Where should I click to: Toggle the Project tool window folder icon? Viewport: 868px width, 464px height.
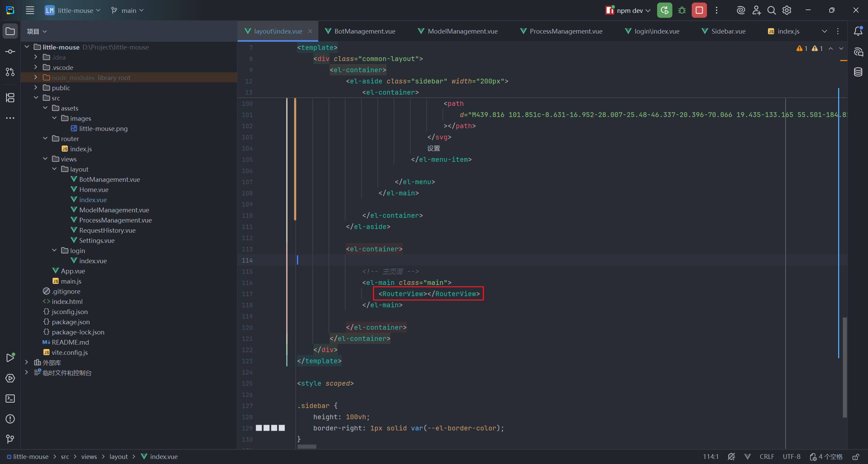(10, 31)
